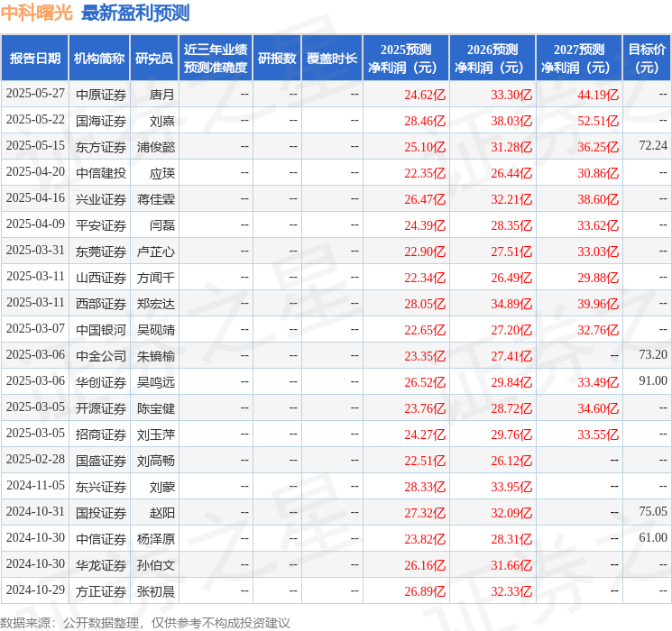The image size is (672, 631).
Task: Select the 中金公司 institution cell
Action: coord(101,356)
